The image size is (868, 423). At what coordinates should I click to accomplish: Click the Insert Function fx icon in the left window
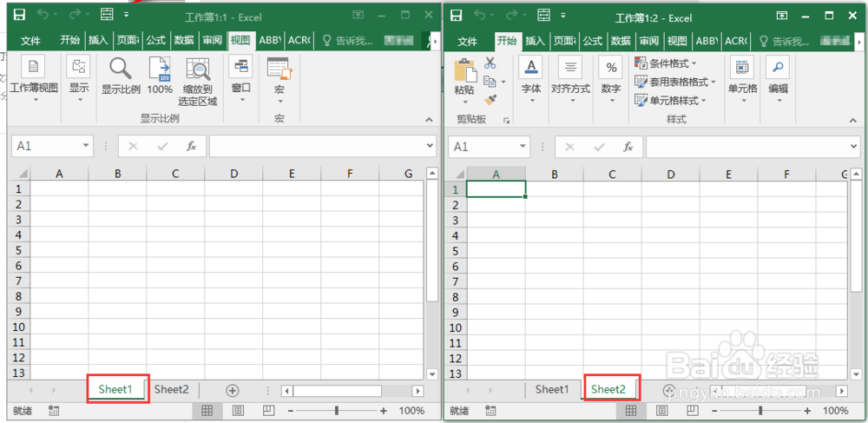tap(191, 146)
